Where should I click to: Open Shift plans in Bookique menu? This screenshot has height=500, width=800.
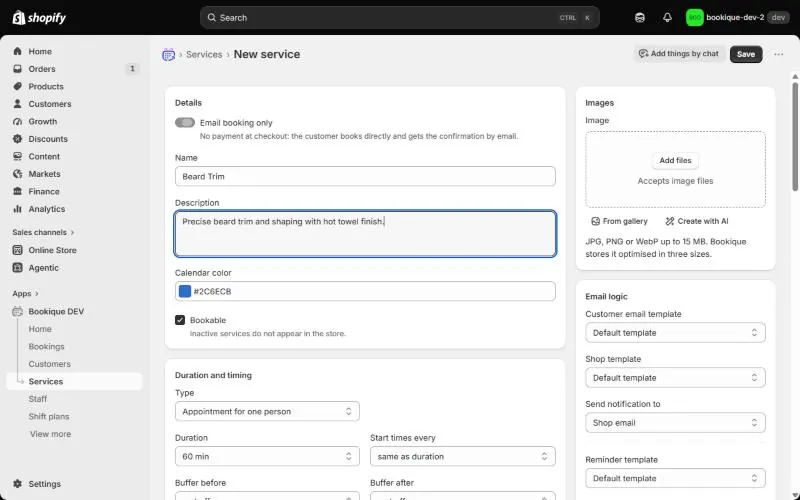pos(48,416)
